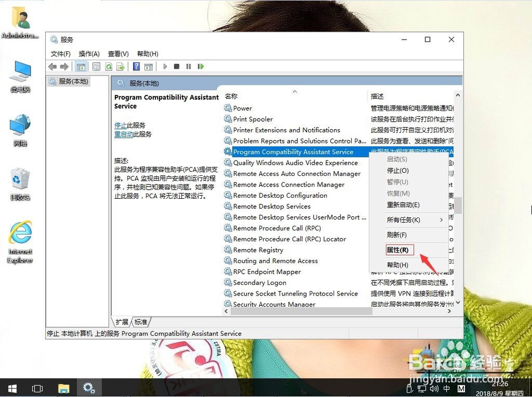
Task: Switch to the 扩展 tab
Action: click(122, 322)
